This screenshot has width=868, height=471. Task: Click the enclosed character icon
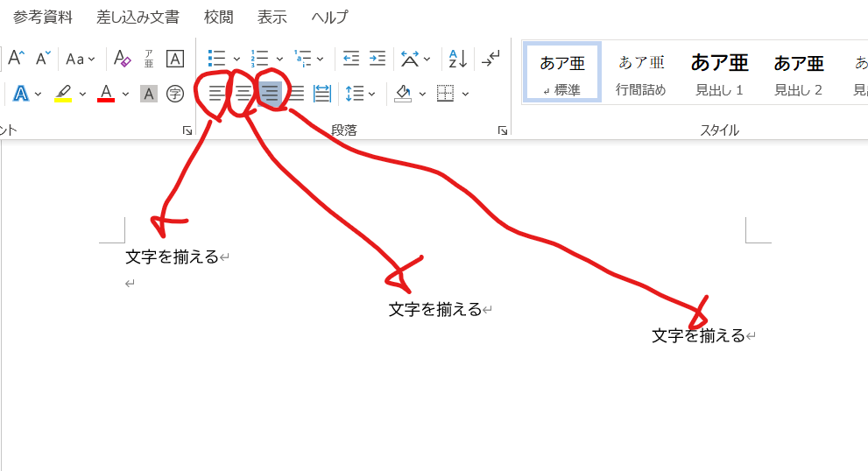(175, 94)
